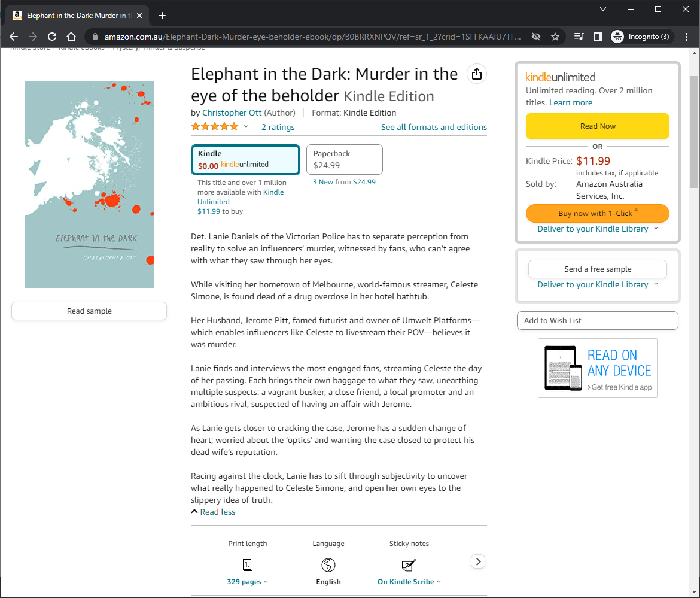This screenshot has width=700, height=598.
Task: Close the Elephant in the Dark tab
Action: tap(139, 16)
